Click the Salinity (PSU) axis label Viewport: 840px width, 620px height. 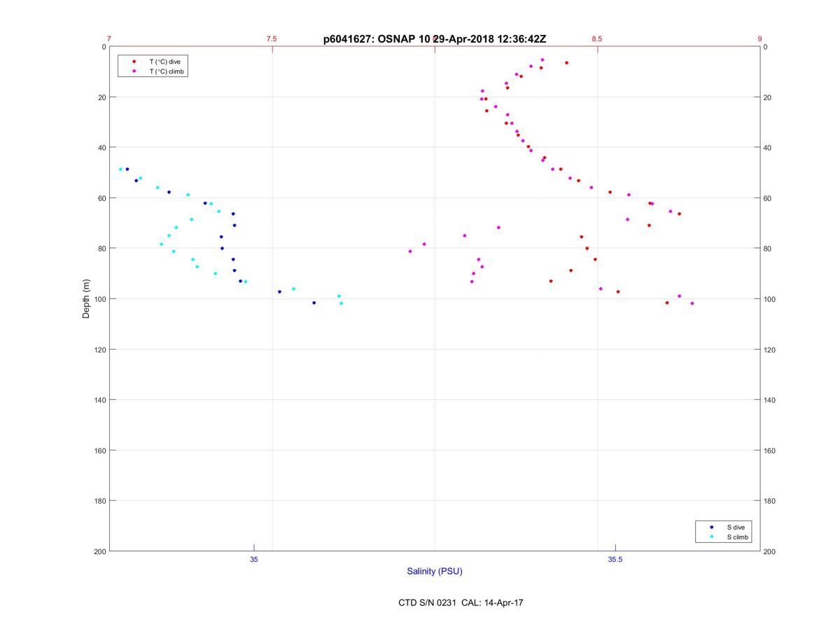[x=435, y=572]
